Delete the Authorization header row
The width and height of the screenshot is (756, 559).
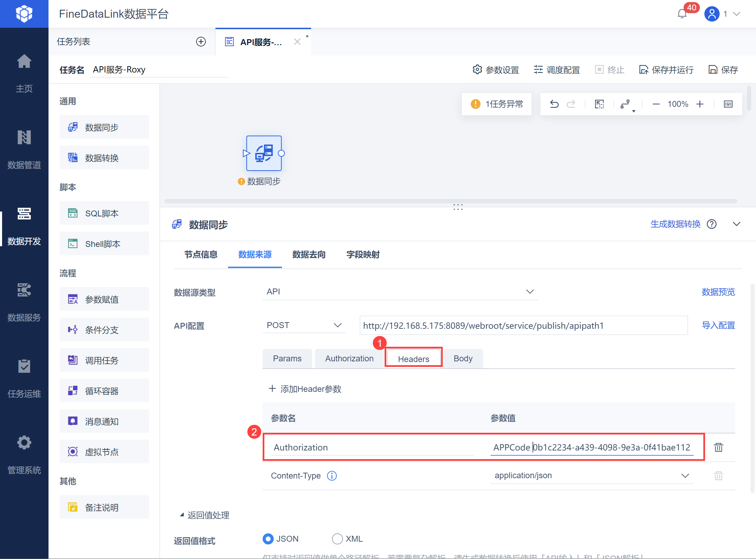point(718,447)
